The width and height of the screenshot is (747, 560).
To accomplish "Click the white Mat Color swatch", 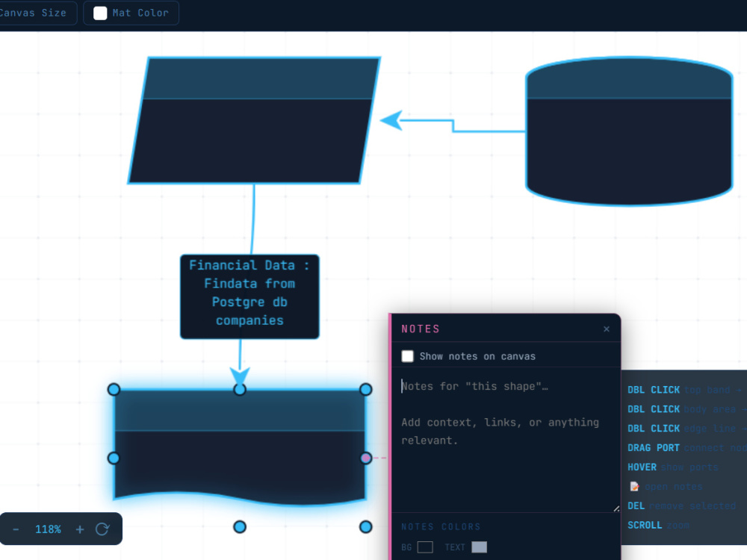I will [x=100, y=13].
